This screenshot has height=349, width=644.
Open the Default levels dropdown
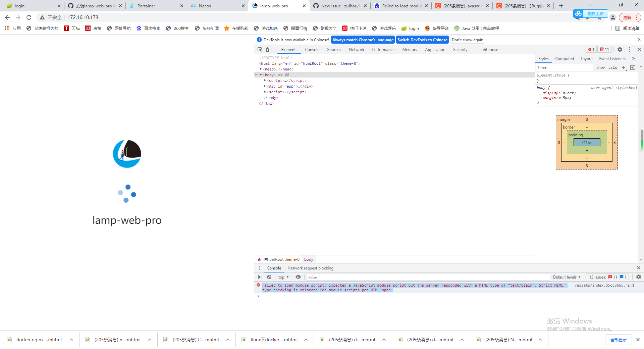point(566,277)
